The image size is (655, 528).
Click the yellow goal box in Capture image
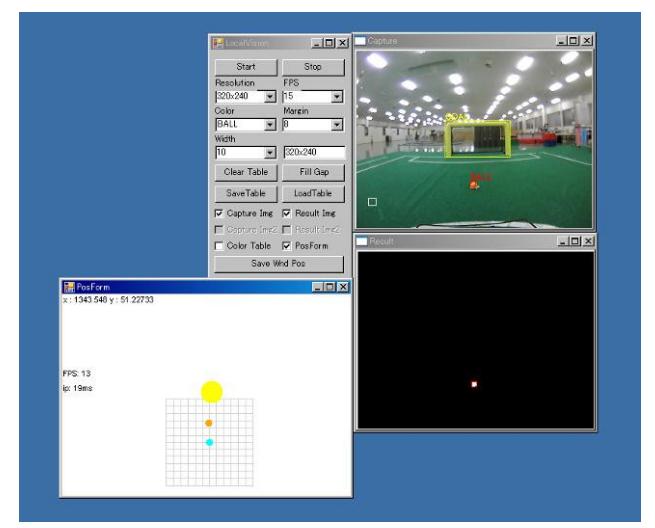click(477, 139)
